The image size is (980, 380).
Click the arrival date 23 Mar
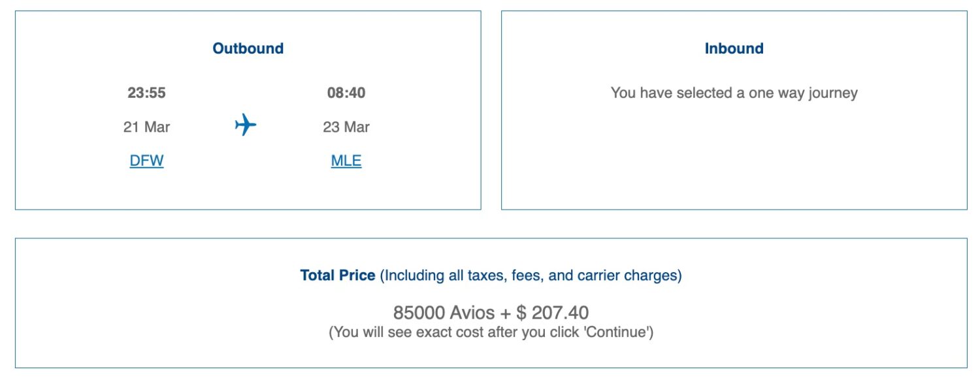click(x=346, y=127)
